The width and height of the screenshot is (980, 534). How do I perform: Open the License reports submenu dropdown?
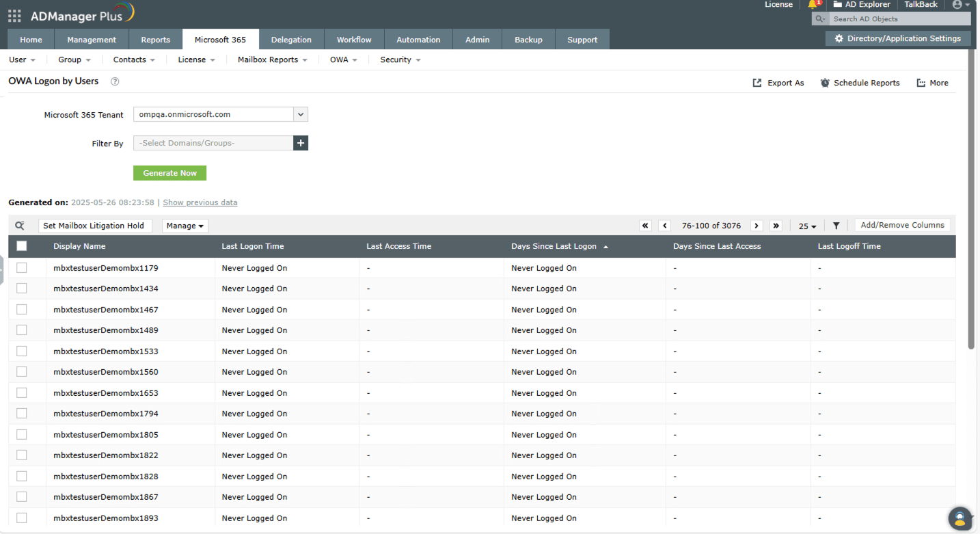pos(197,60)
